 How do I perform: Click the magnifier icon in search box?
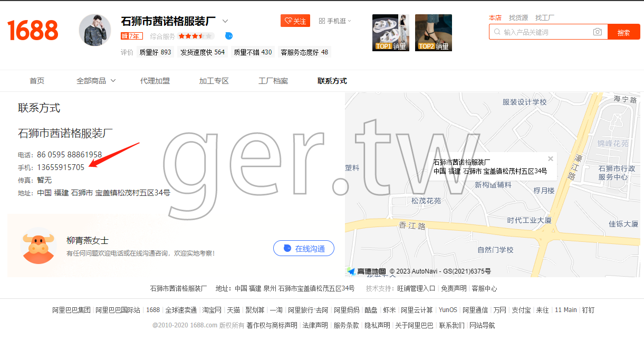tap(496, 32)
